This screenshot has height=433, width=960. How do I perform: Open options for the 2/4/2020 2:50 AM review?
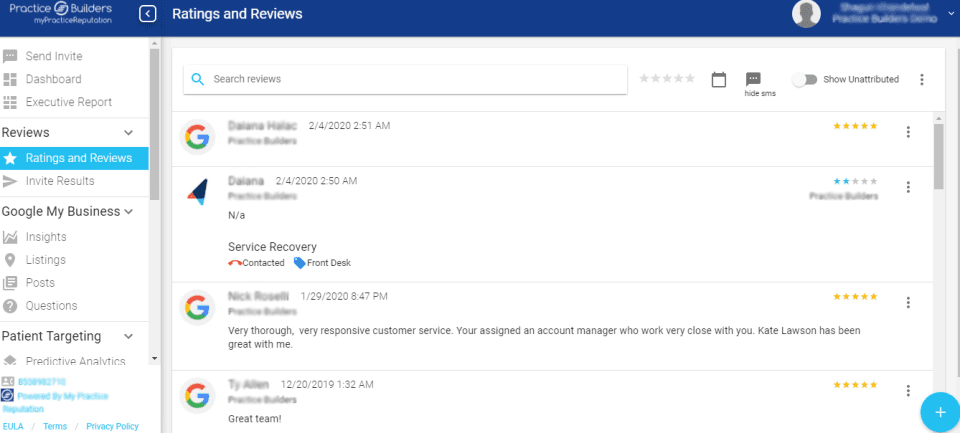pyautogui.click(x=909, y=187)
